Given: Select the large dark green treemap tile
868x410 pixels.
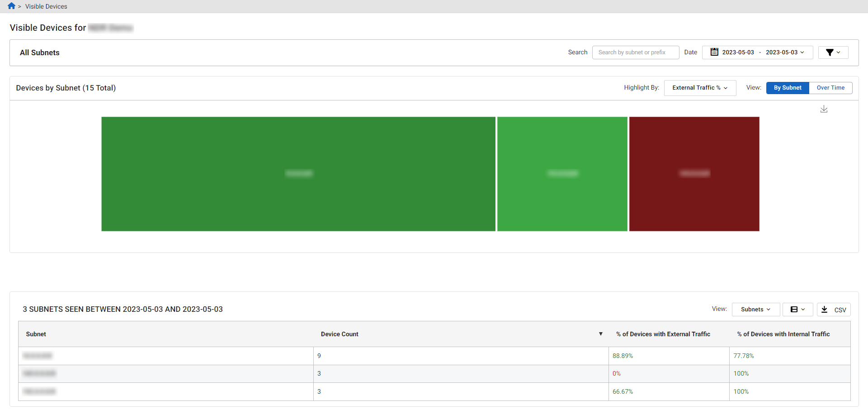Looking at the screenshot, I should pos(298,173).
